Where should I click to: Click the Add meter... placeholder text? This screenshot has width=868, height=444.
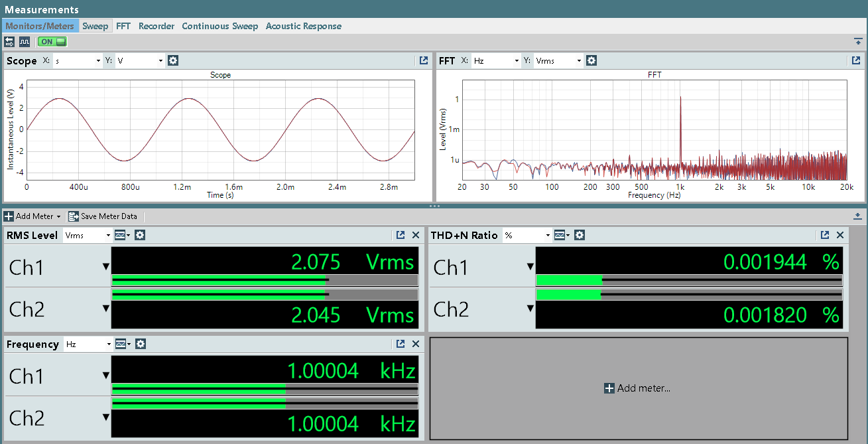point(644,388)
